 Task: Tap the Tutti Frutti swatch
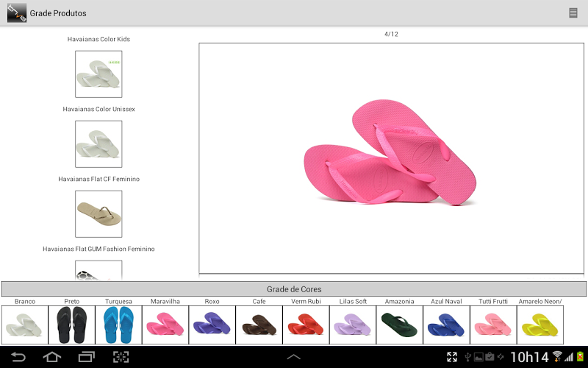[493, 325]
